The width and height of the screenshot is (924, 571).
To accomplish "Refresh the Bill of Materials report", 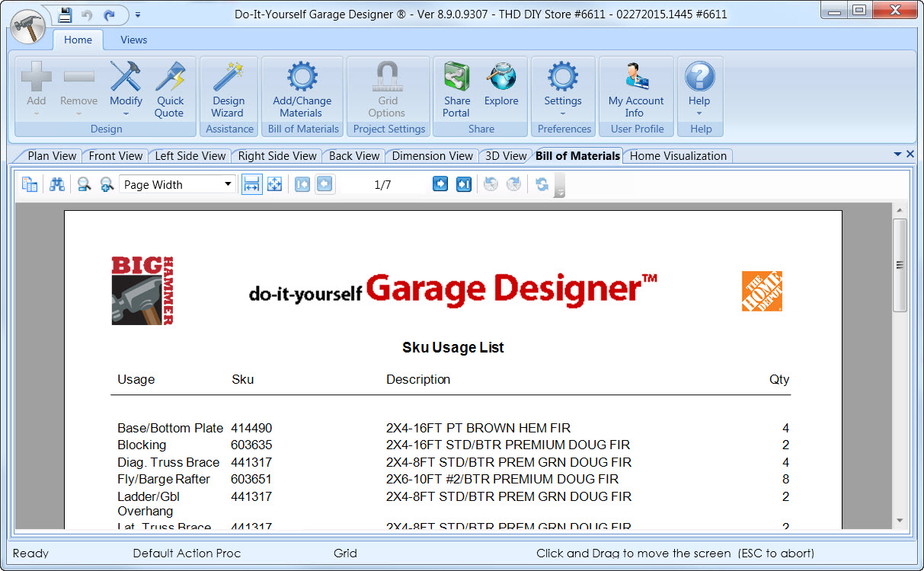I will [542, 184].
